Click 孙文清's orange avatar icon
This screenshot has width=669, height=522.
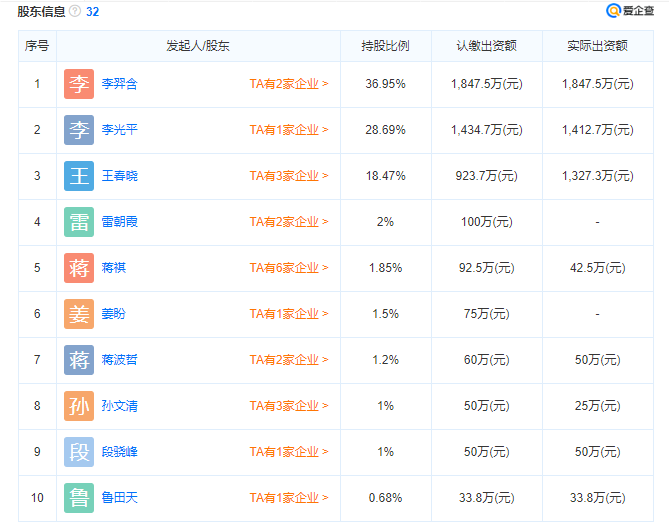point(79,406)
